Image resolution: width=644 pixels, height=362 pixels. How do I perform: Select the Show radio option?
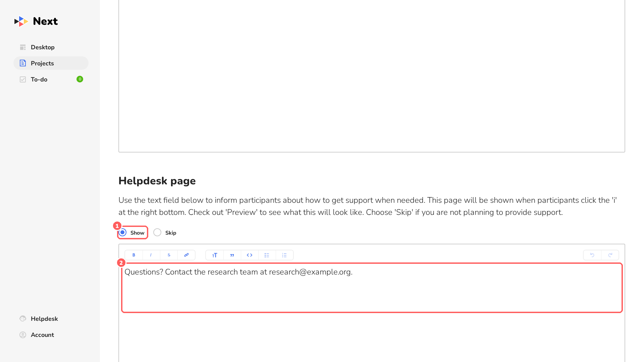point(123,232)
